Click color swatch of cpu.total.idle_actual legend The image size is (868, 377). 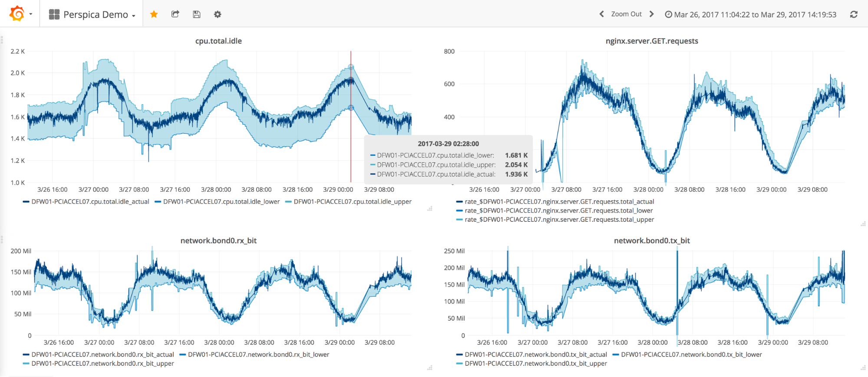pos(26,202)
